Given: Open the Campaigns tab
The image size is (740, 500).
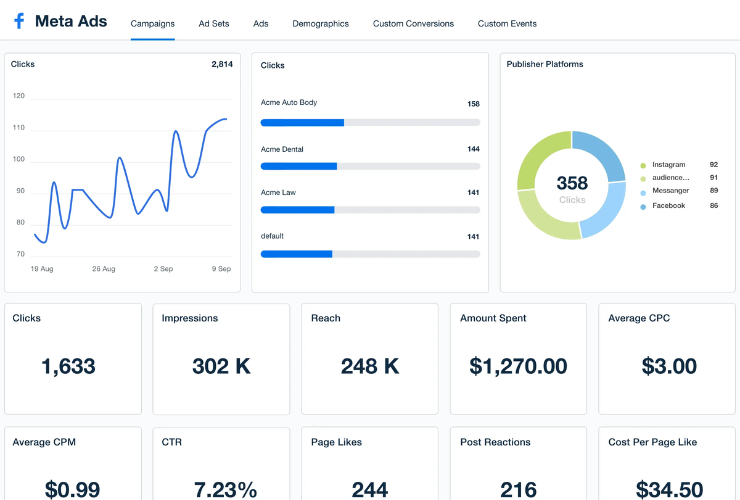Looking at the screenshot, I should coord(152,23).
